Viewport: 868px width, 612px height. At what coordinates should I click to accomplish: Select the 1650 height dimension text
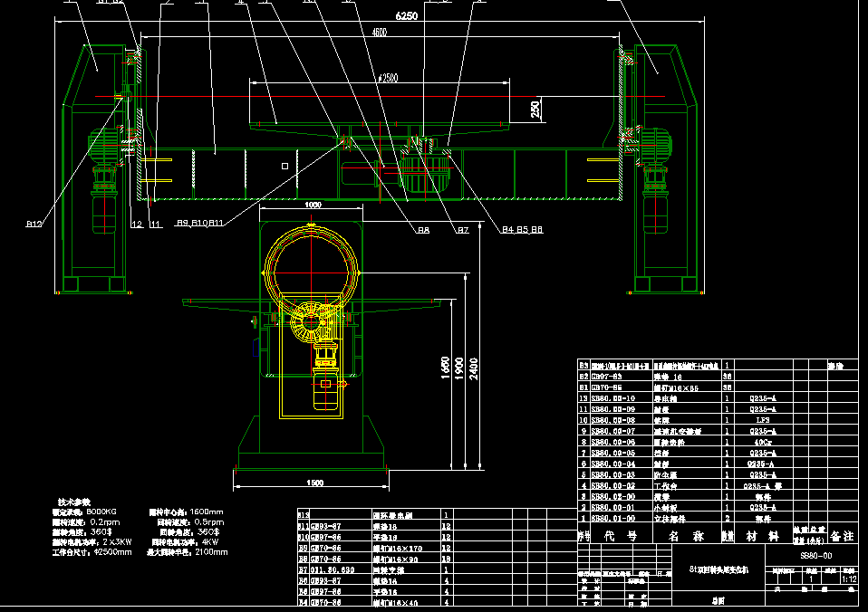[x=446, y=367]
